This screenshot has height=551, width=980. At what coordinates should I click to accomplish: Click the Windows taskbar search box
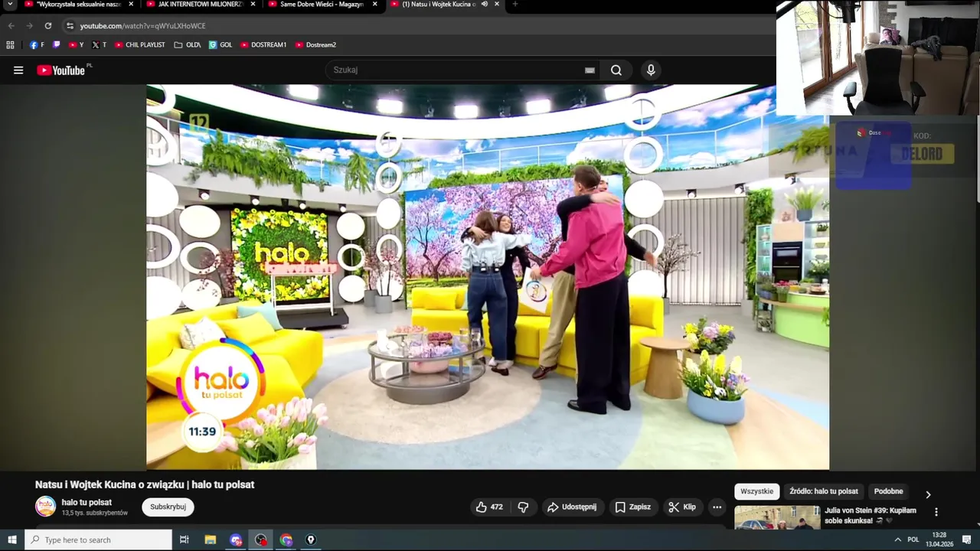click(x=100, y=540)
